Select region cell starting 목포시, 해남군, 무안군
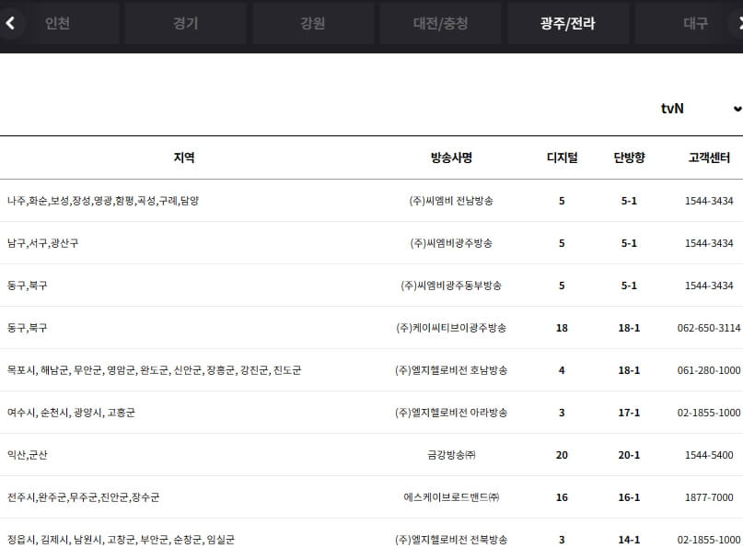The height and width of the screenshot is (560, 743). pos(154,370)
